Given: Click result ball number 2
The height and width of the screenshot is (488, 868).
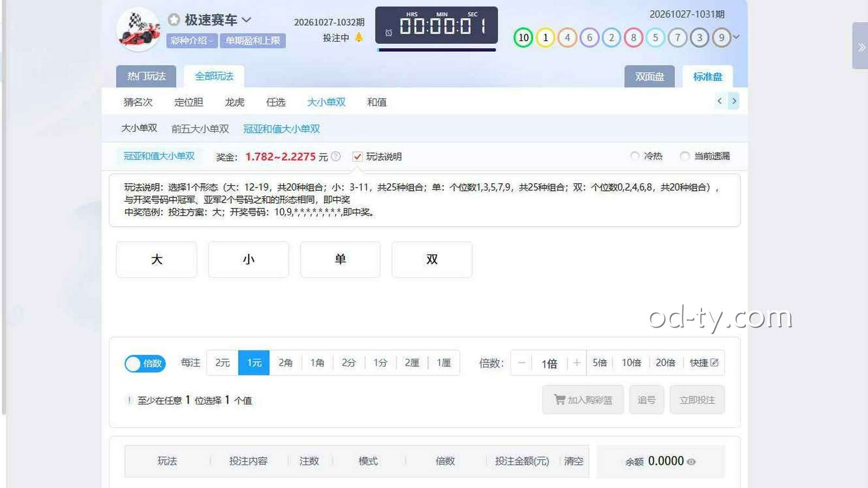Looking at the screenshot, I should click(611, 37).
